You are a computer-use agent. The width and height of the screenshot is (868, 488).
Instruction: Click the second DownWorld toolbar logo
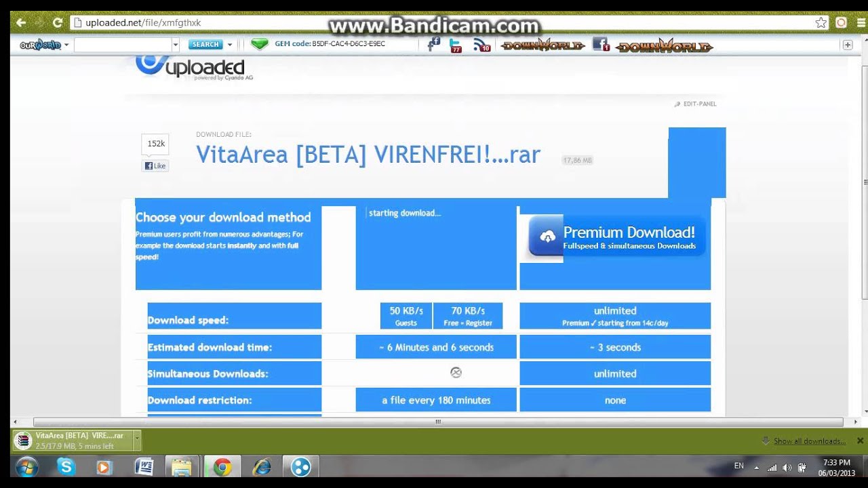click(x=665, y=46)
